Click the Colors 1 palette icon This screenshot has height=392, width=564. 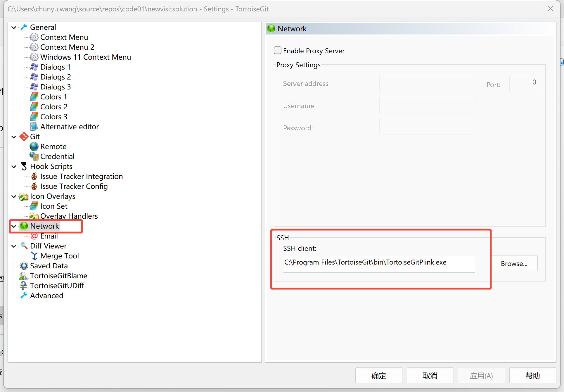[34, 97]
